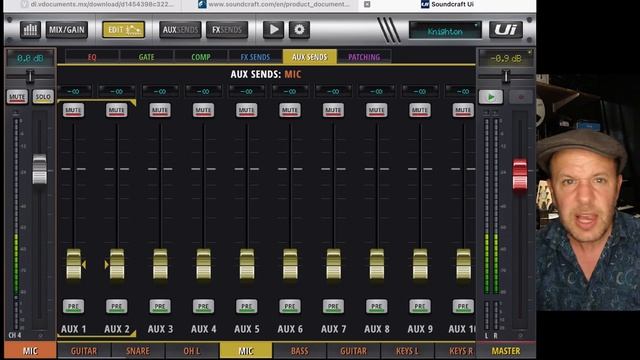Solo the CH 4 MIC channel
Viewport: 640px width, 360px height.
coord(43,97)
